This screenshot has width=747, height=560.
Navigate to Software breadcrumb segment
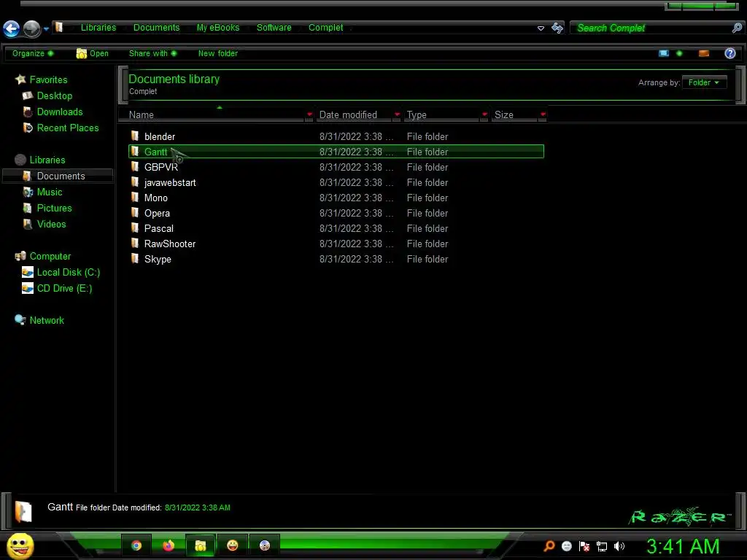274,28
